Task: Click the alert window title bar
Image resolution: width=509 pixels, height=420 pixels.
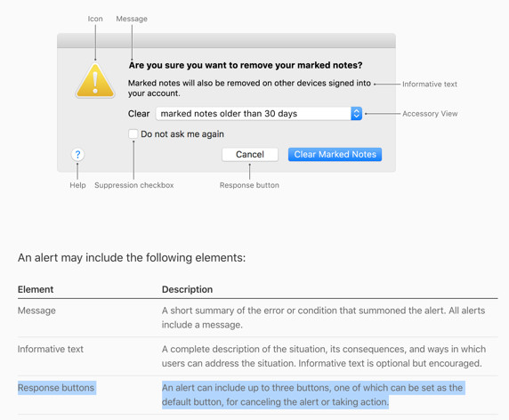Action: [226, 41]
